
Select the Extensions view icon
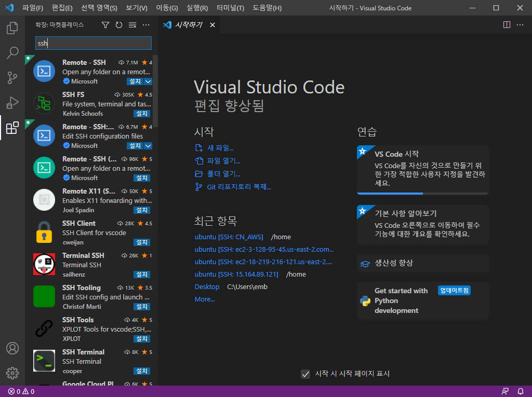point(12,128)
